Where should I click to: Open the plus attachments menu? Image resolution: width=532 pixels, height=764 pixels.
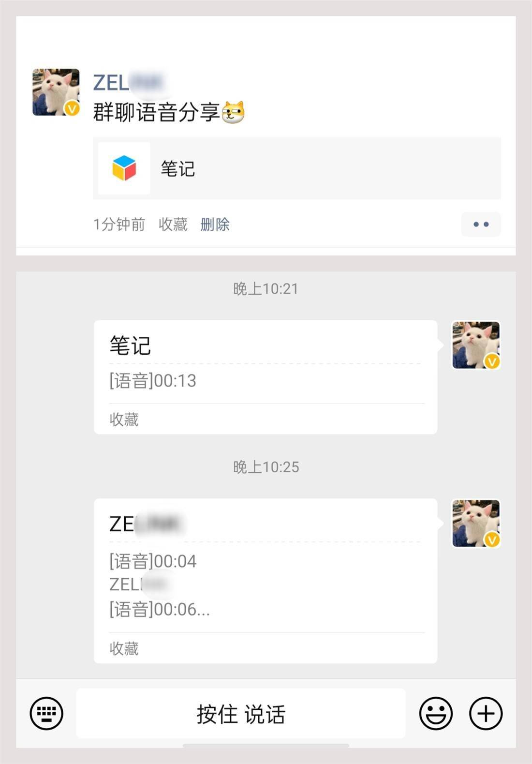click(x=486, y=713)
